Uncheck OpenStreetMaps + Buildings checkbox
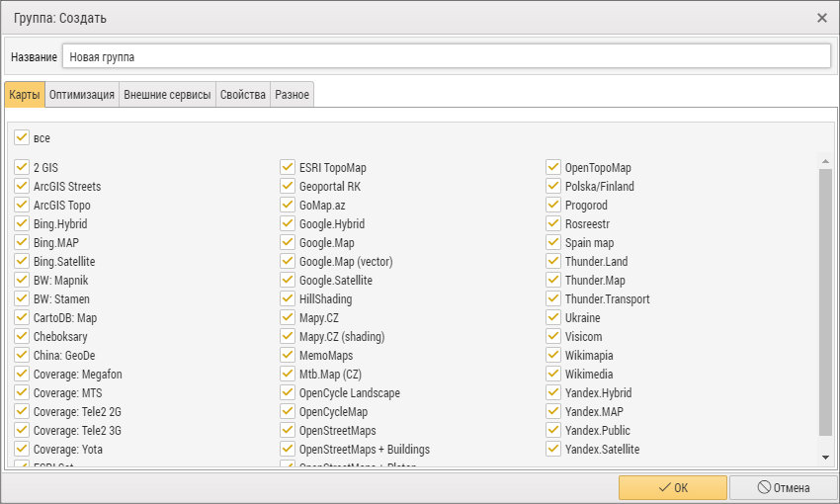This screenshot has height=504, width=840. click(288, 449)
